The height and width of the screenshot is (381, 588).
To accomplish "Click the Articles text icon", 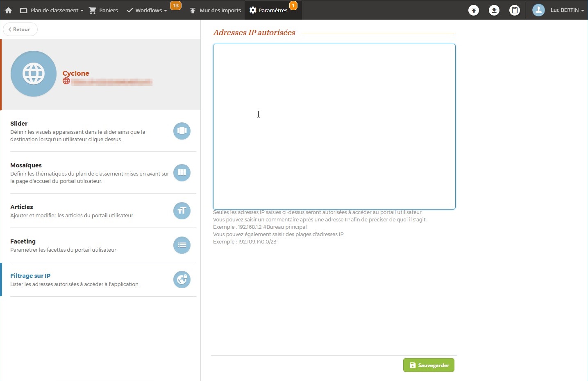I will 182,211.
